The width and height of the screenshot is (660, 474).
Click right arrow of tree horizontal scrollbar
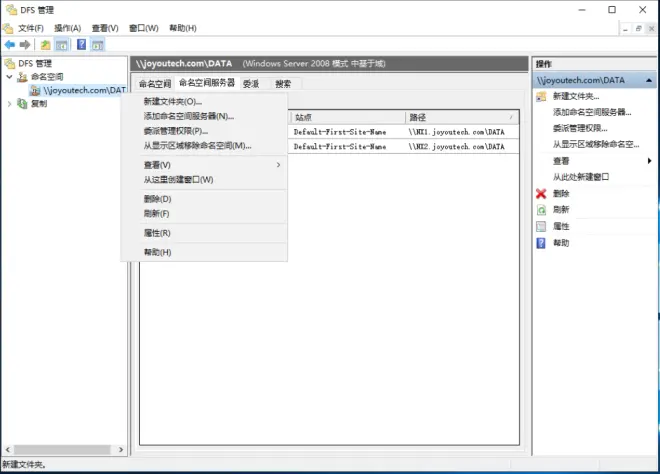pos(121,450)
